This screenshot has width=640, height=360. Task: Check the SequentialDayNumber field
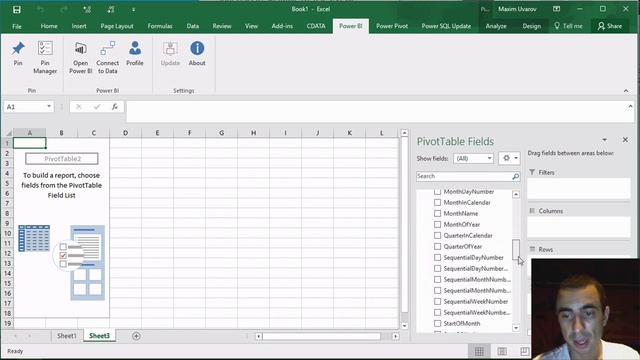[x=438, y=258]
